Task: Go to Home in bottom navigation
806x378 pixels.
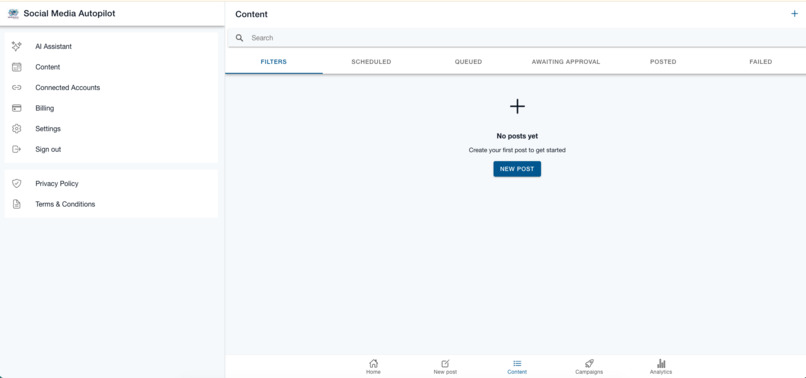Action: click(x=374, y=367)
